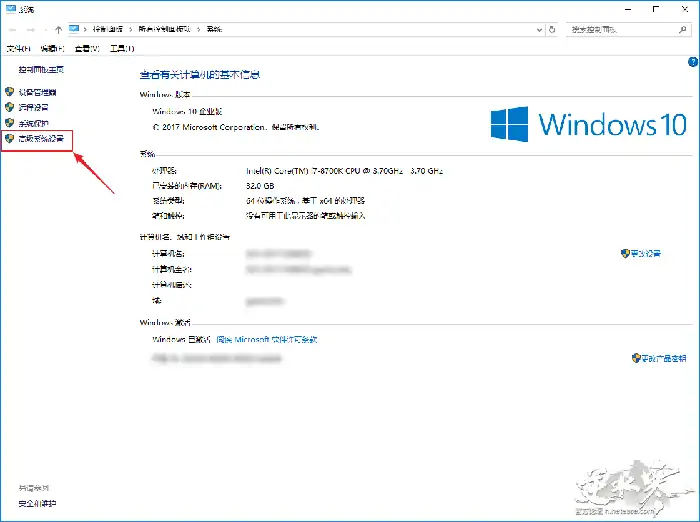The image size is (700, 522).
Task: Click the forward navigation arrow
Action: tap(31, 29)
